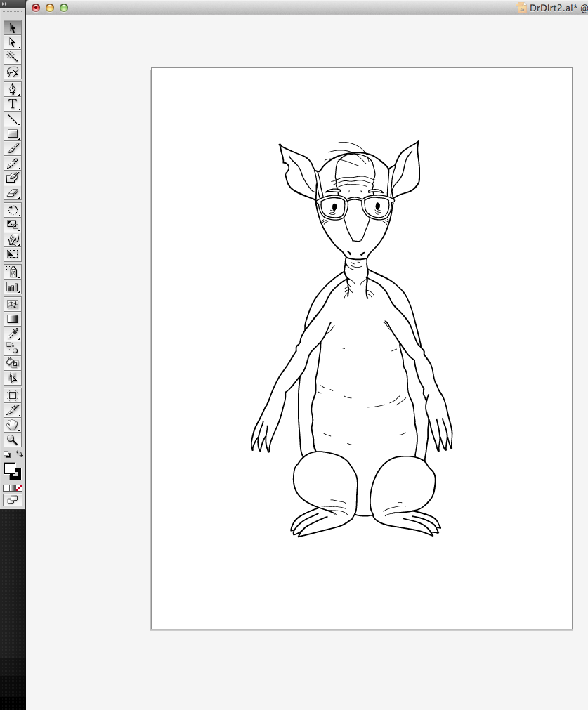This screenshot has width=588, height=710.
Task: Zoom the window with the green button
Action: (64, 8)
